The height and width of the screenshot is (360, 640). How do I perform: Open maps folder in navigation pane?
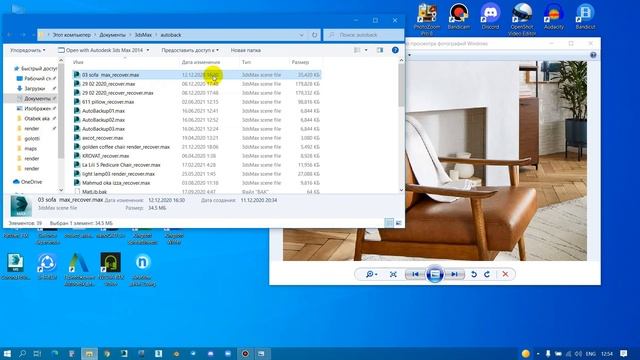tap(30, 149)
